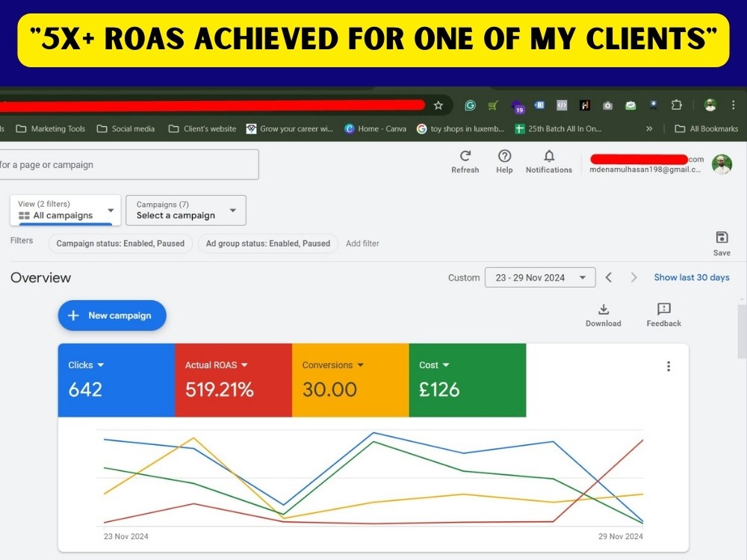Open the overview card three-dot menu
747x560 pixels.
click(x=669, y=366)
